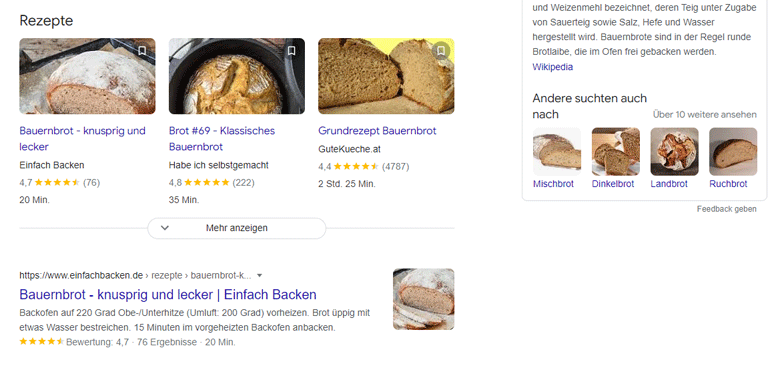Select the Mischbrot thumbnail
This screenshot has width=780, height=366.
[x=557, y=152]
